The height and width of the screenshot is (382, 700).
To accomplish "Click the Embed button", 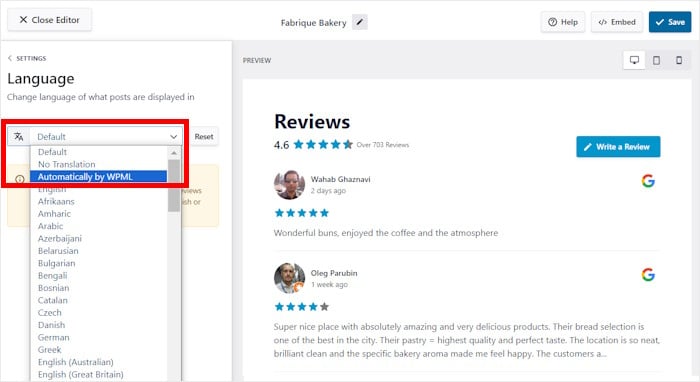I will [617, 22].
